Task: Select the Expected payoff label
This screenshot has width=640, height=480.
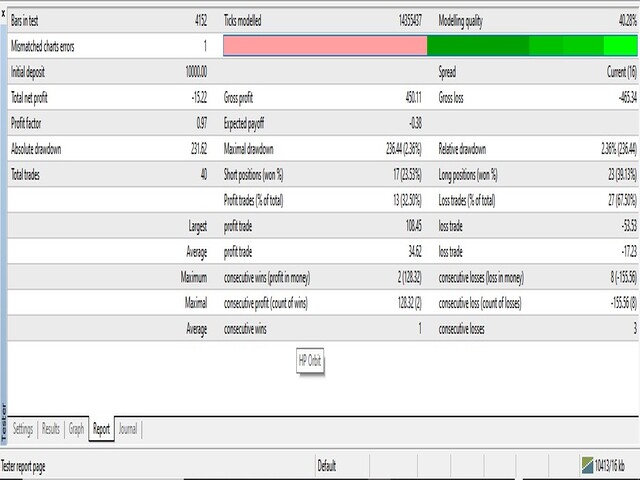Action: click(x=244, y=123)
